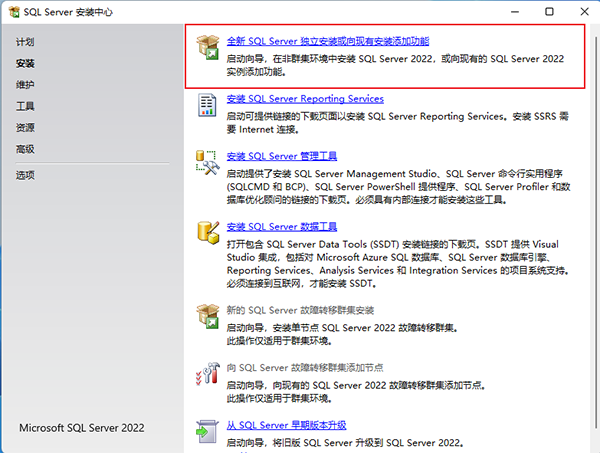Maximize the SQL Server 安装中心 window
The image size is (600, 453).
[x=549, y=12]
